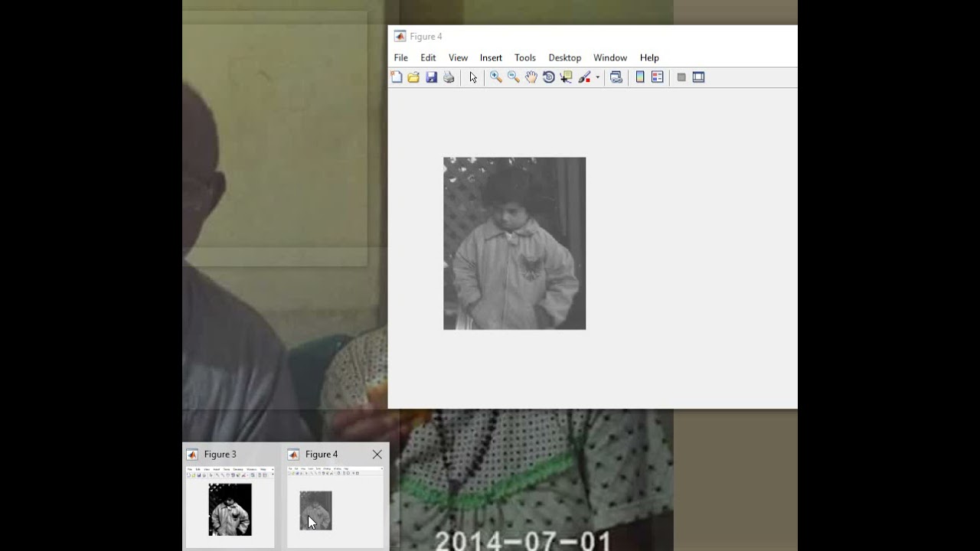Toggle the Brush/Select Data tool

coord(584,77)
